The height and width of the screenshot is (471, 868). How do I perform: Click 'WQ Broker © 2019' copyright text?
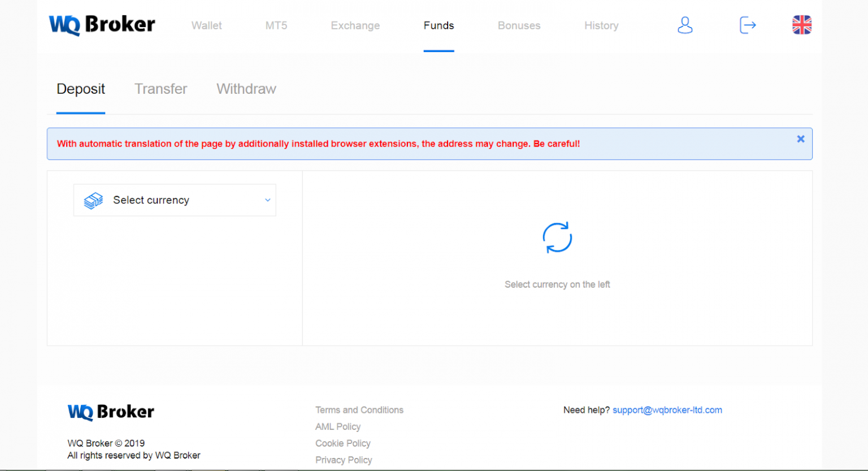tap(106, 443)
